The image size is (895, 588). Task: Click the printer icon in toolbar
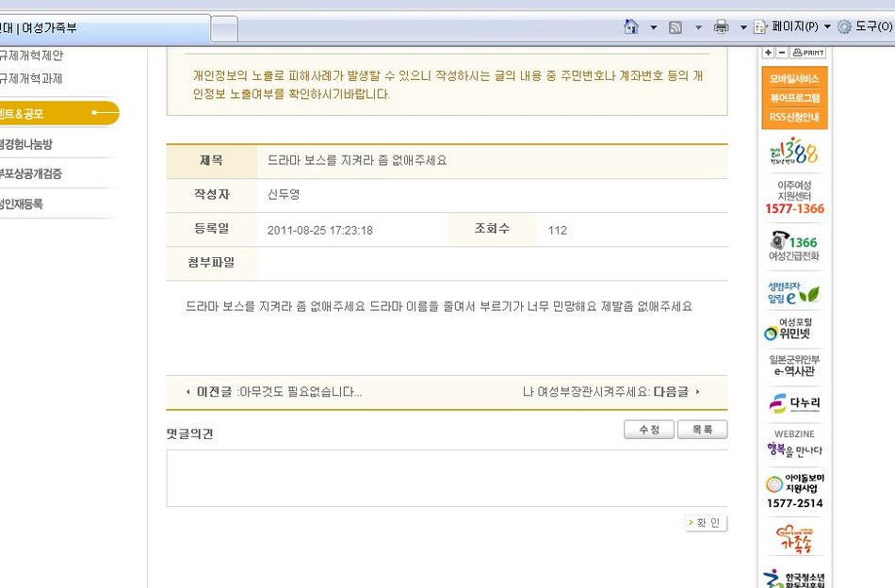tap(722, 26)
